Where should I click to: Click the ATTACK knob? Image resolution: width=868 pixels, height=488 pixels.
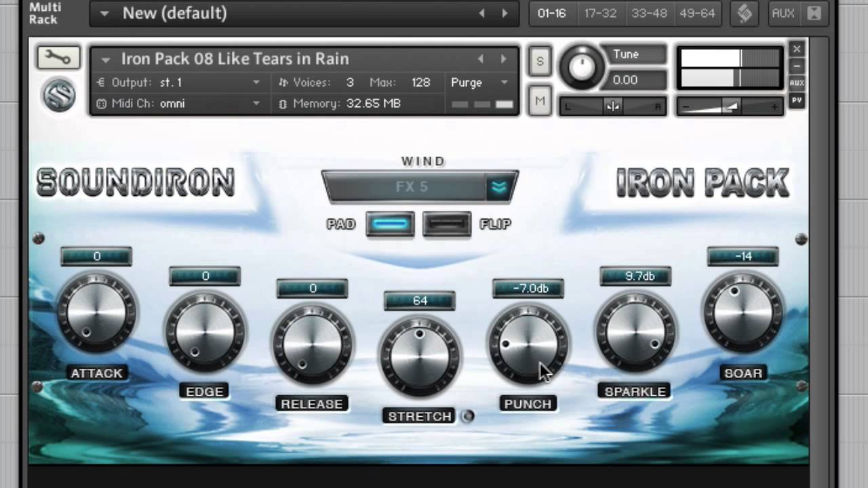click(96, 313)
